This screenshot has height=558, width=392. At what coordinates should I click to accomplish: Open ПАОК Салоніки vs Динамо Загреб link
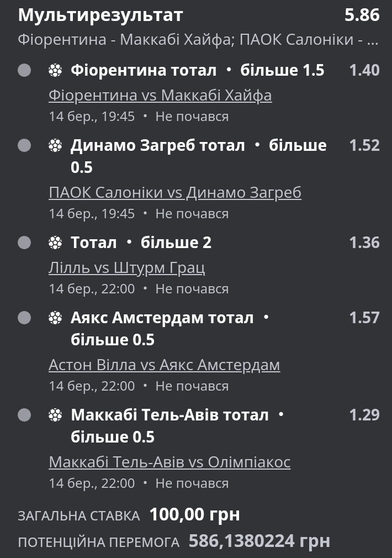pyautogui.click(x=175, y=192)
